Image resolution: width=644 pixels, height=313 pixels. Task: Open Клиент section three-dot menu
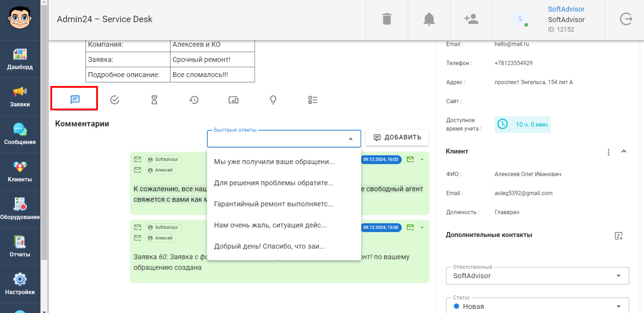click(608, 152)
